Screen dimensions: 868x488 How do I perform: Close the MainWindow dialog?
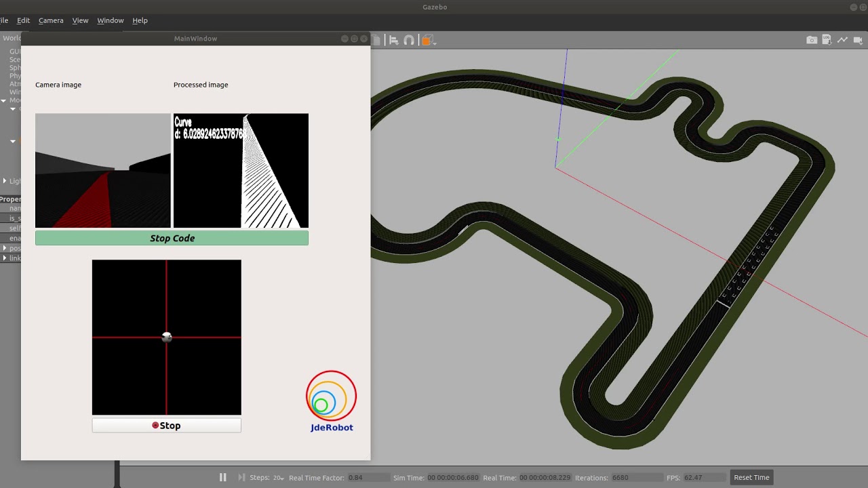[363, 39]
